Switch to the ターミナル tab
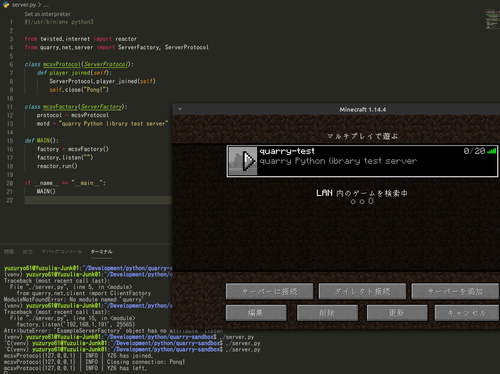The width and height of the screenshot is (500, 374). [x=101, y=252]
